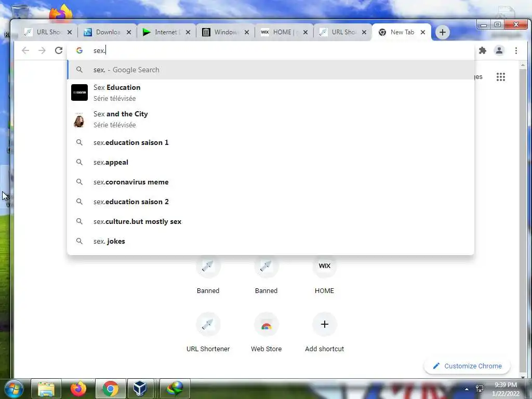Choose the Sex Education series suggestion
This screenshot has width=532, height=399.
(271, 92)
